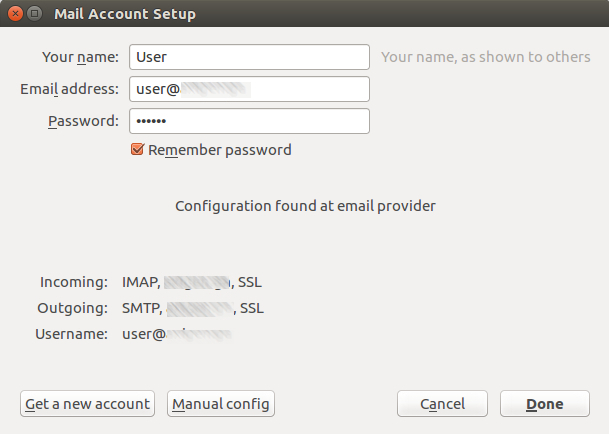Click the "Password:" label

(83, 121)
